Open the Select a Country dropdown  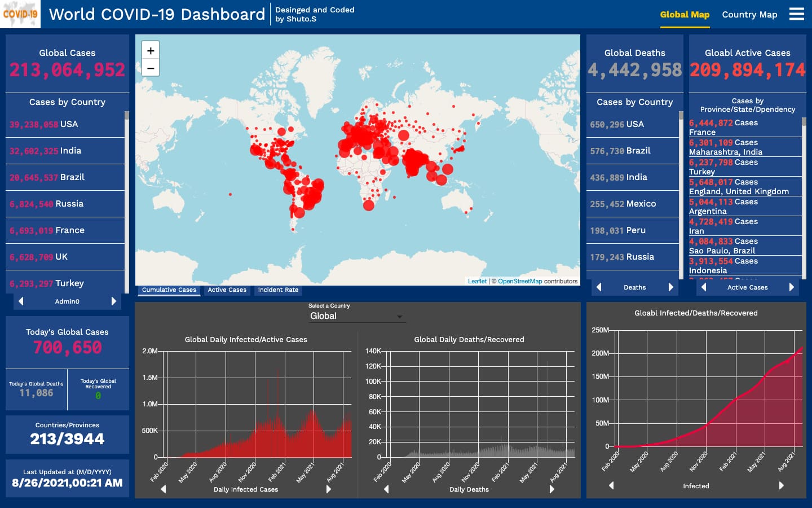[356, 316]
